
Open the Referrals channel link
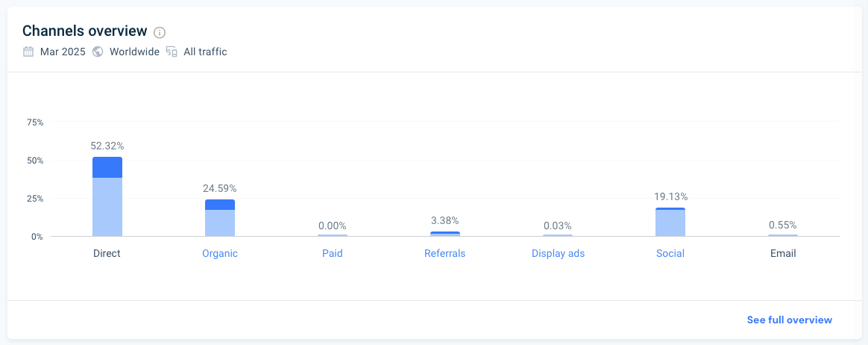445,253
